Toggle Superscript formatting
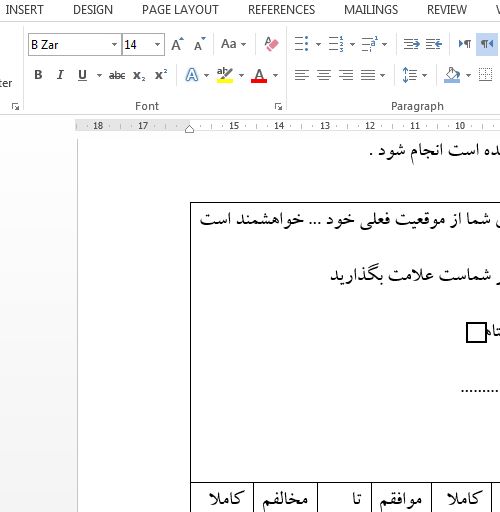500x512 pixels. 161,75
